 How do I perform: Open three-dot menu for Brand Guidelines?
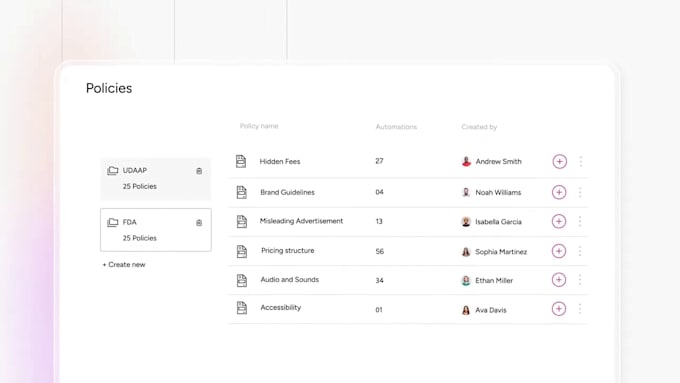(x=580, y=192)
